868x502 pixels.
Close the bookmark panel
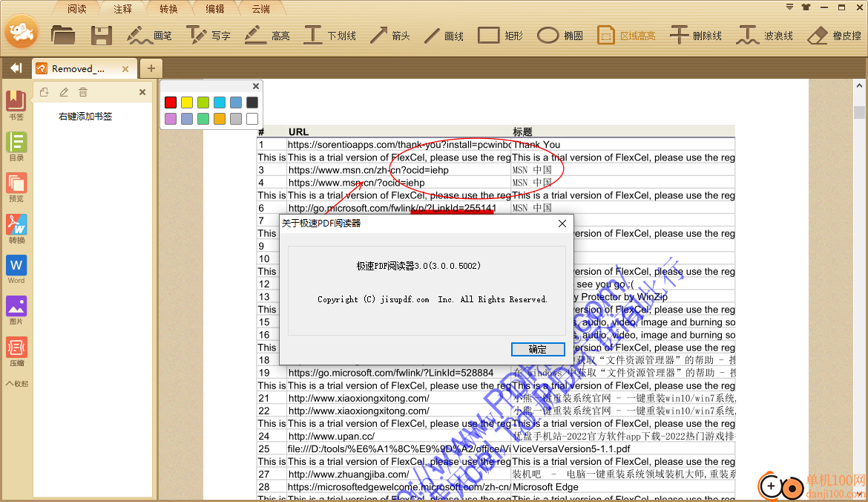coord(142,92)
